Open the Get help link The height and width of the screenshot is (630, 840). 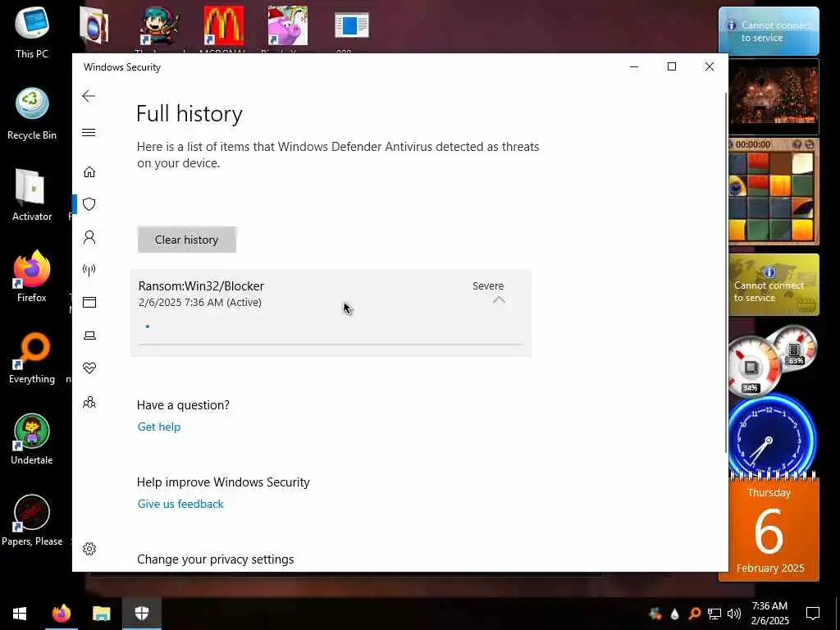coord(158,427)
